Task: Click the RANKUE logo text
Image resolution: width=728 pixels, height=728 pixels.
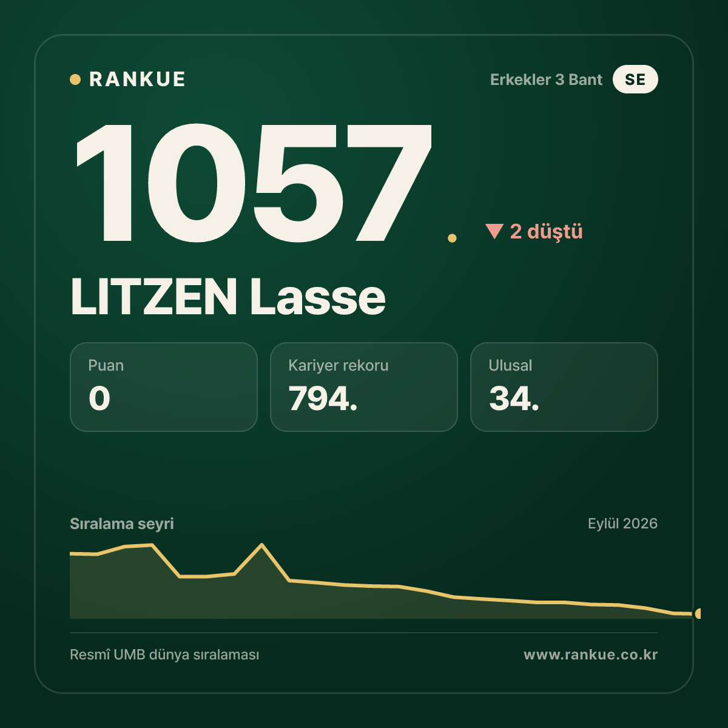Action: coord(137,79)
